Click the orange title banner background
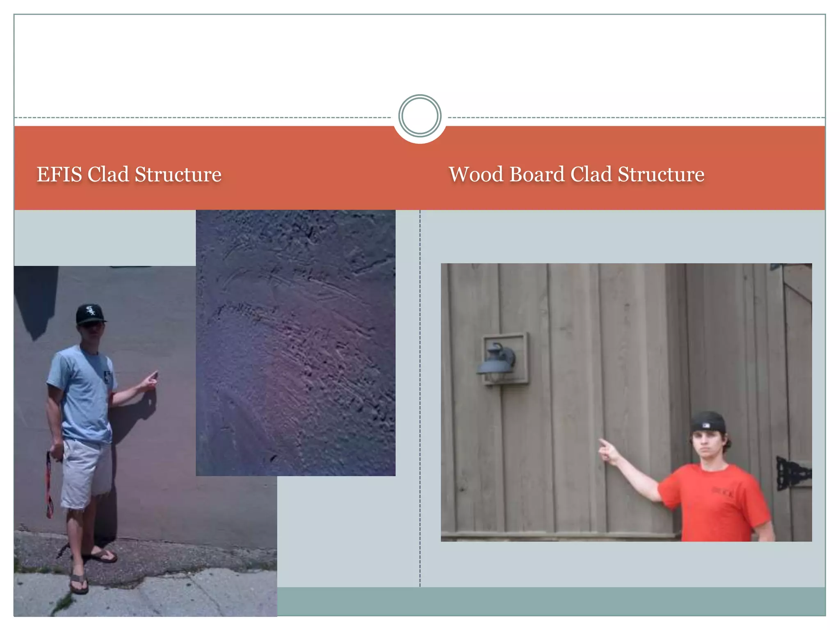This screenshot has width=840, height=630. 420,168
